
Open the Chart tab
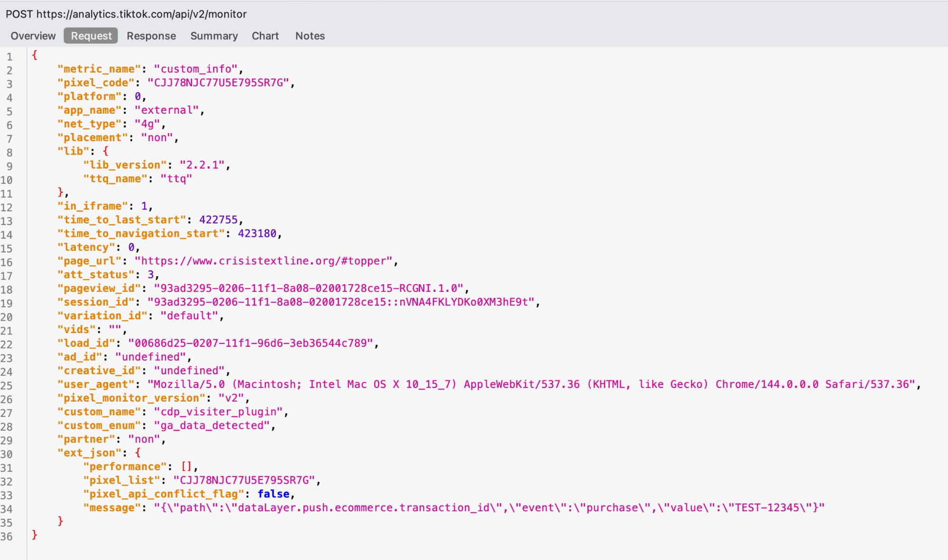[265, 36]
